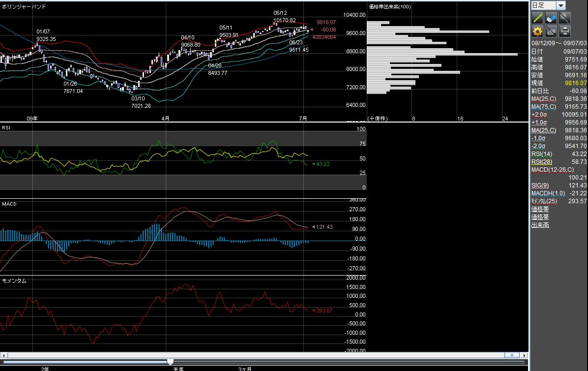Click the magnifier zoom tool icon
This screenshot has height=371, width=588.
point(564,18)
